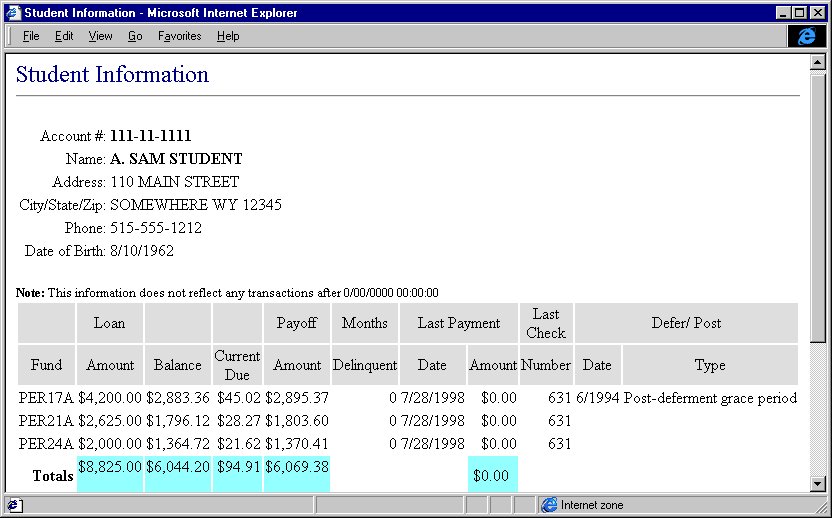Viewport: 832px width, 518px height.
Task: Click address 110 MAIN STREET
Action: (175, 182)
